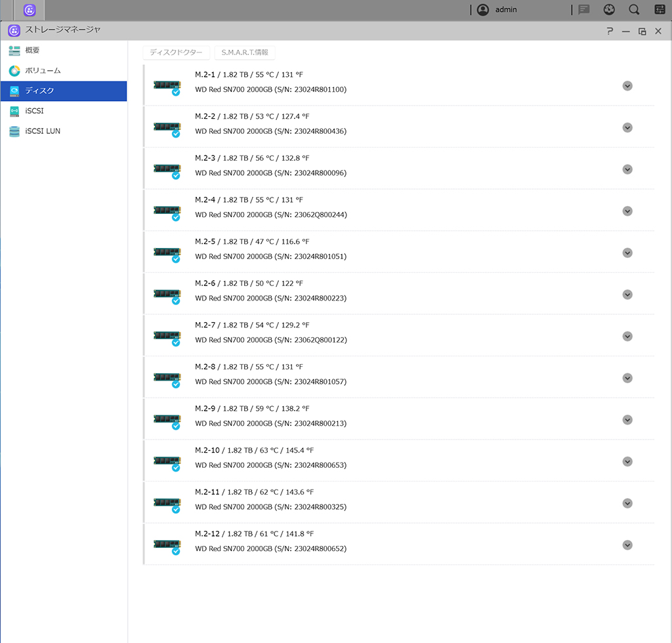This screenshot has width=672, height=643.
Task: Expand details for disk M.2-3
Action: pyautogui.click(x=627, y=170)
